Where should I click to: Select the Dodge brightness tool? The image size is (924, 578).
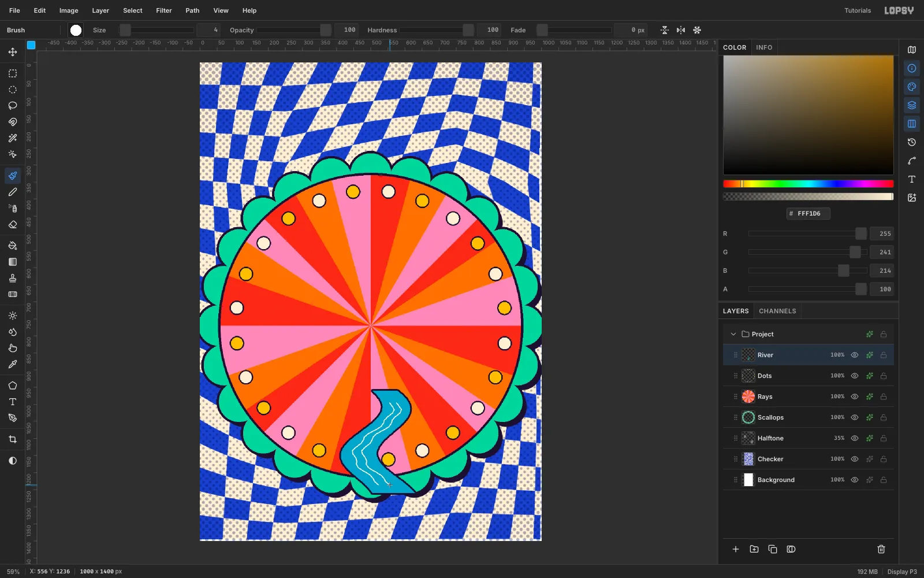[x=13, y=316]
